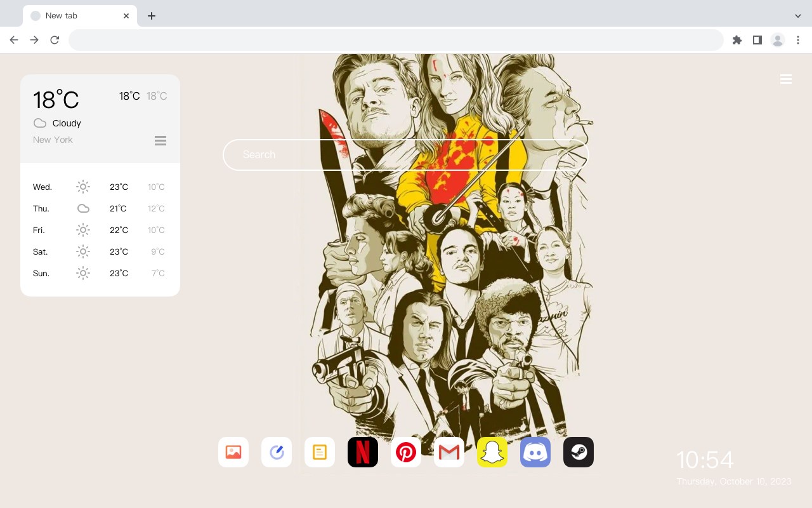Click into the page Search box
The image size is (812, 508).
[406, 155]
